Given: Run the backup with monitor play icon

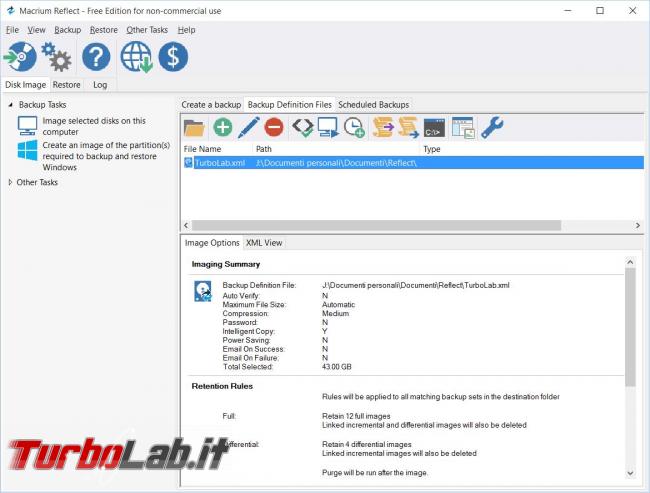Looking at the screenshot, I should click(328, 127).
